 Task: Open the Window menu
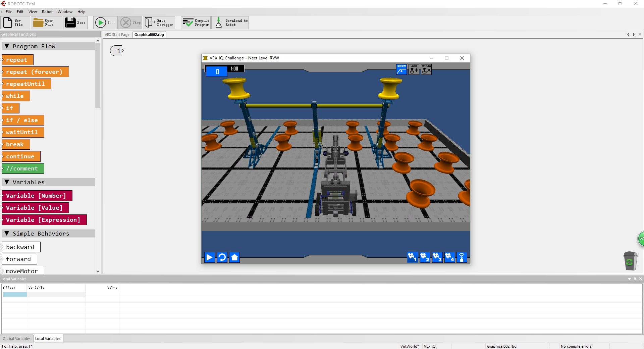click(65, 12)
